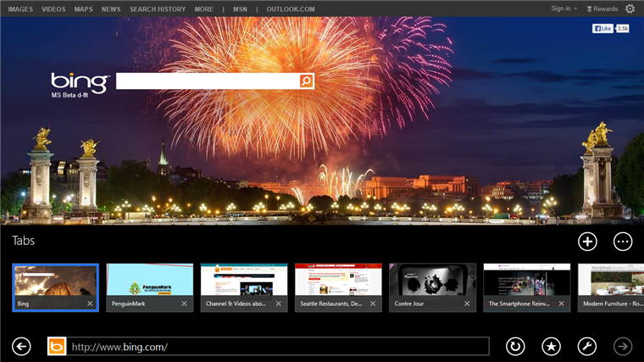The image size is (644, 362).
Task: Click the back arrow navigation button
Action: tap(21, 347)
